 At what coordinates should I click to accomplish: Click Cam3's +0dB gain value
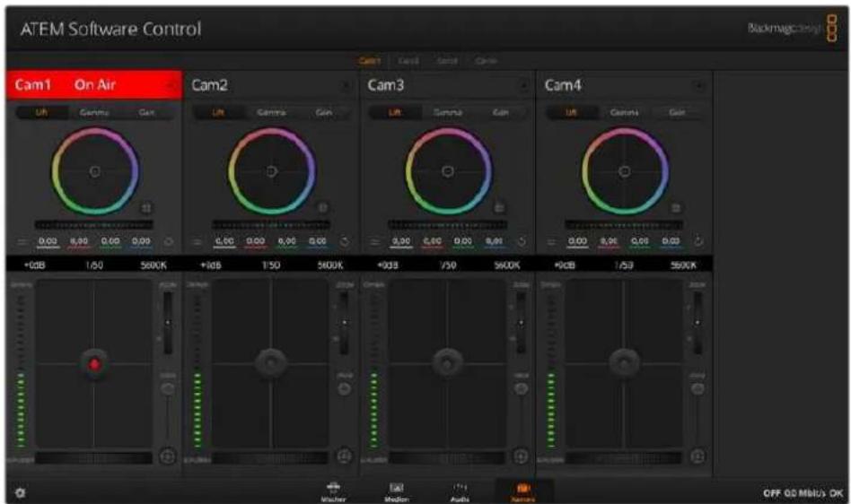tap(387, 265)
